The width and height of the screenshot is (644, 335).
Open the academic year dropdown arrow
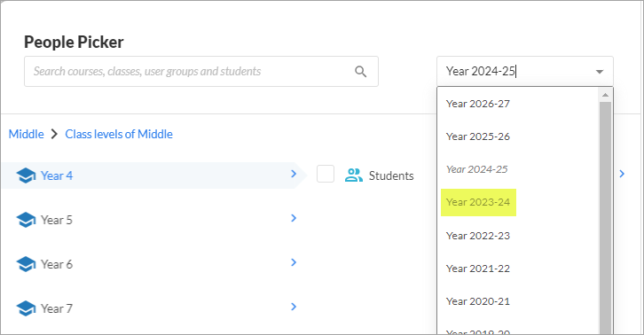tap(600, 72)
